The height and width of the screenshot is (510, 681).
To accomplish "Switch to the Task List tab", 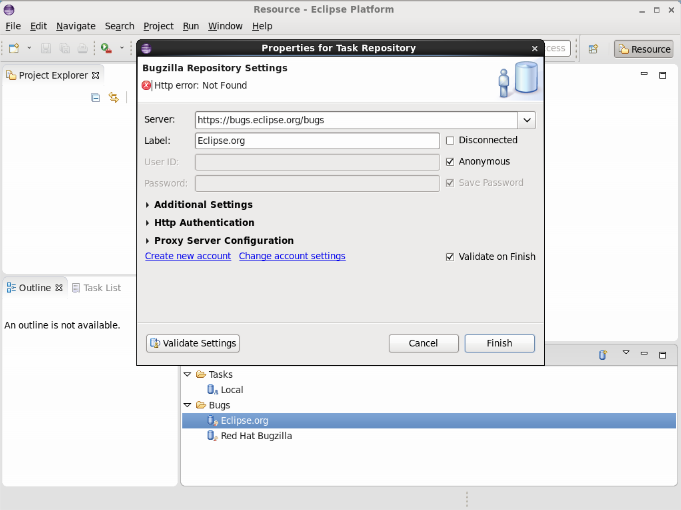I will coord(96,288).
